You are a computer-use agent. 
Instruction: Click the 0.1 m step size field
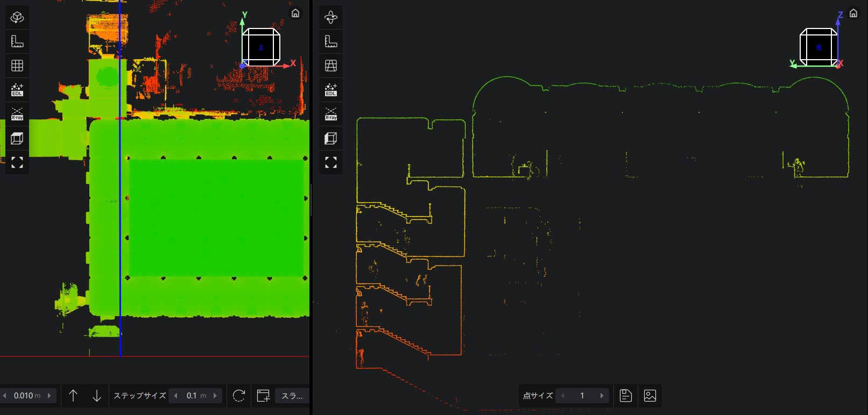click(x=196, y=396)
